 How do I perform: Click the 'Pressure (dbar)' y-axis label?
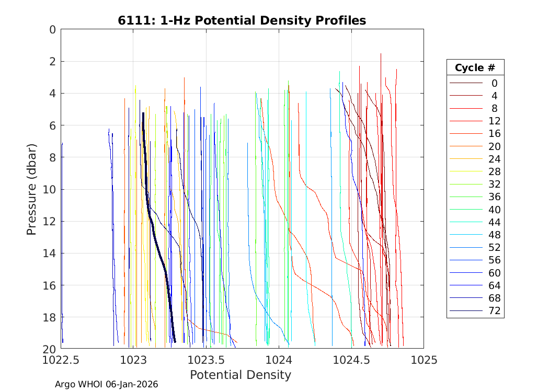point(31,189)
